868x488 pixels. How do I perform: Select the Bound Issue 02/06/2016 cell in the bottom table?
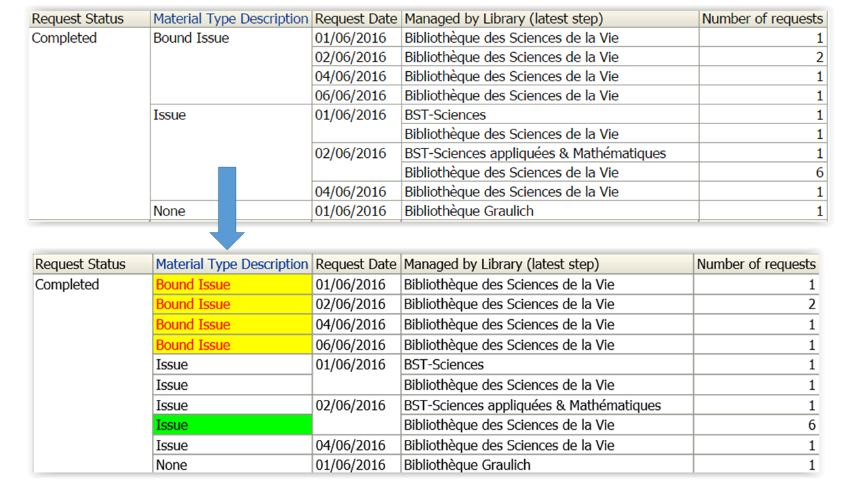(x=232, y=304)
